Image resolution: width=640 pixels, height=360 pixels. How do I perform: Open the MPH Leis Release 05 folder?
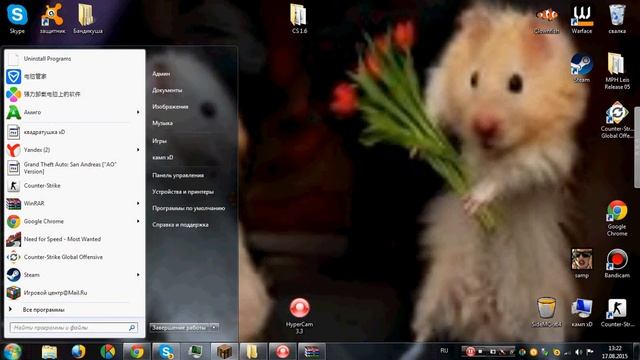pos(617,71)
